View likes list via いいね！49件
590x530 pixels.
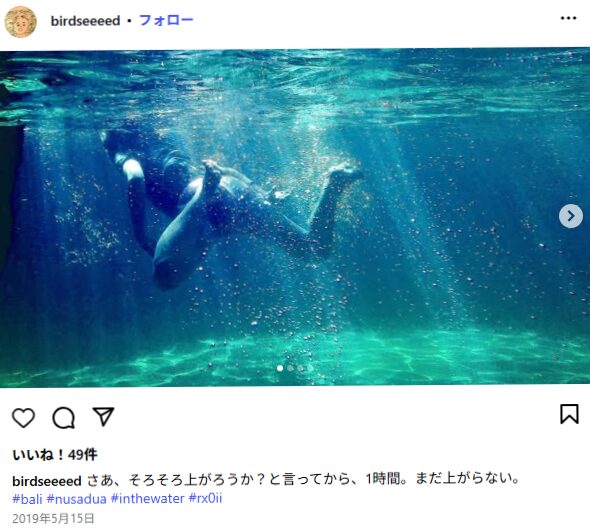[55, 455]
